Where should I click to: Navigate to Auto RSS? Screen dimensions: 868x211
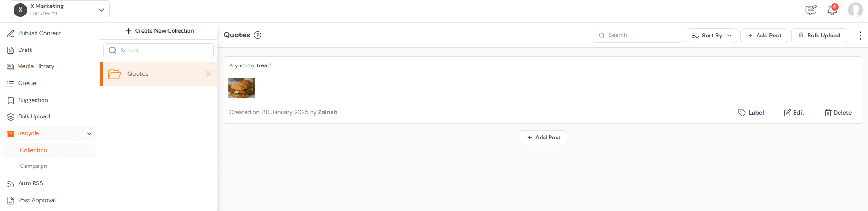(30, 183)
